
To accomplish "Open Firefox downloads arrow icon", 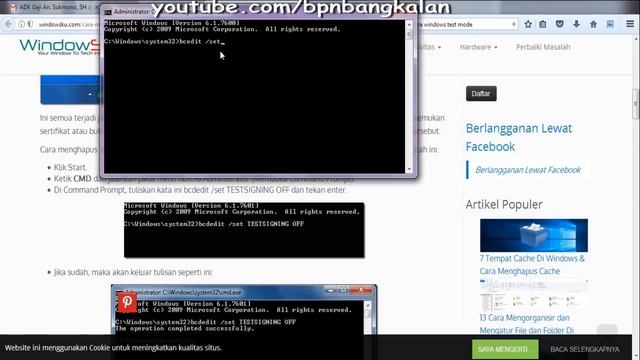I will coord(576,24).
